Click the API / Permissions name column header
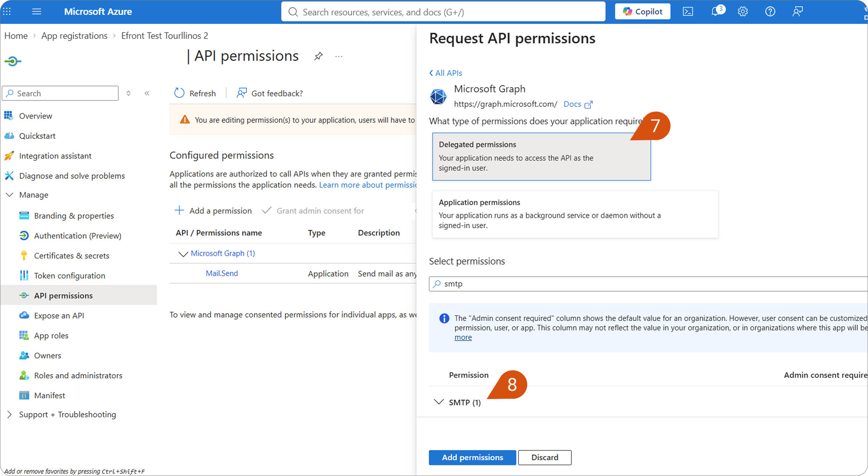This screenshot has height=476, width=868. point(219,233)
